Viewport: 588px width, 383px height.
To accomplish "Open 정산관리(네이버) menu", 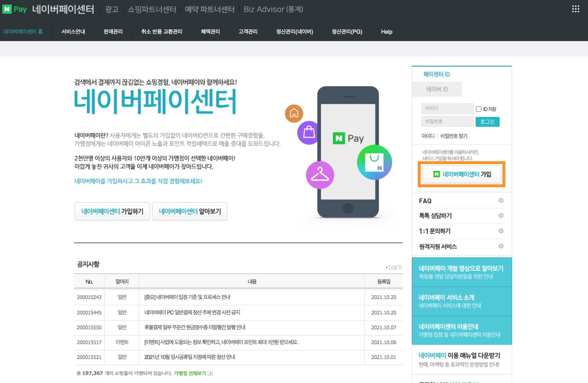I will tap(295, 32).
